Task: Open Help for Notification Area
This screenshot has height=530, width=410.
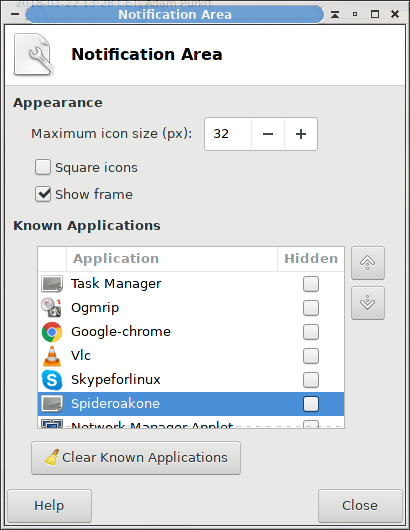Action: (x=49, y=506)
